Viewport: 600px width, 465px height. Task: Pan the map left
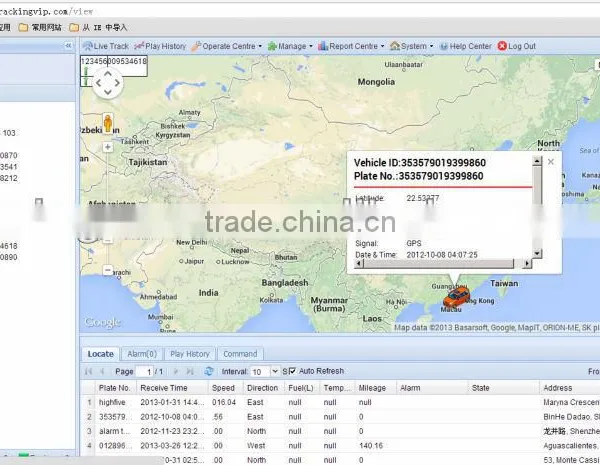pos(99,83)
